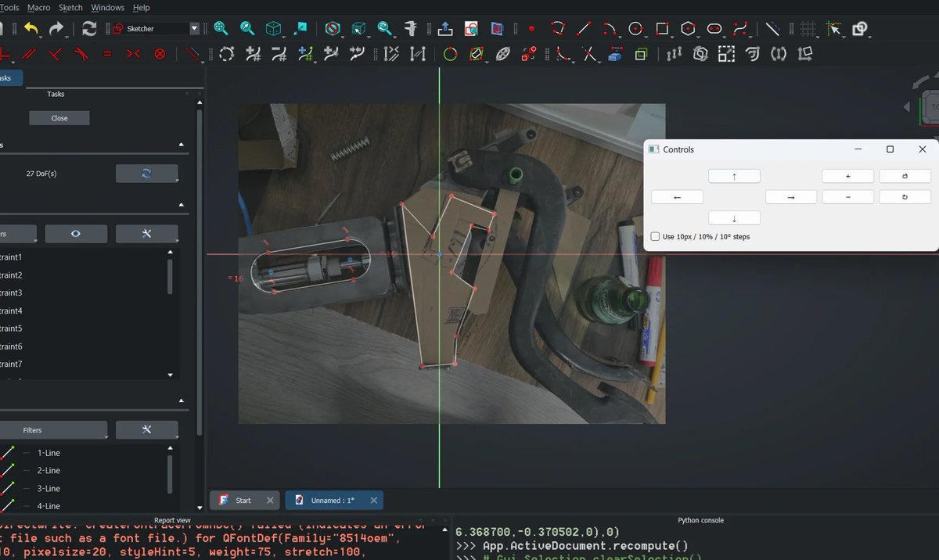Select the Create slot tool
This screenshot has width=939, height=560.
714,28
